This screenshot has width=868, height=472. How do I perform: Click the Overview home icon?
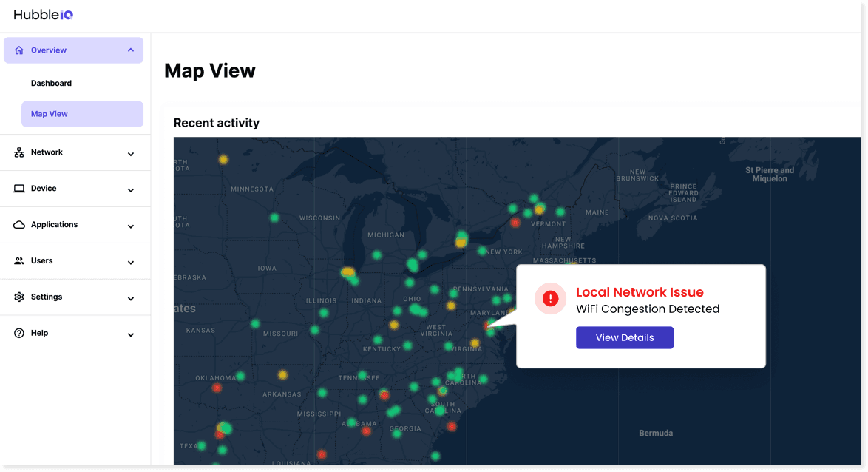click(x=19, y=50)
